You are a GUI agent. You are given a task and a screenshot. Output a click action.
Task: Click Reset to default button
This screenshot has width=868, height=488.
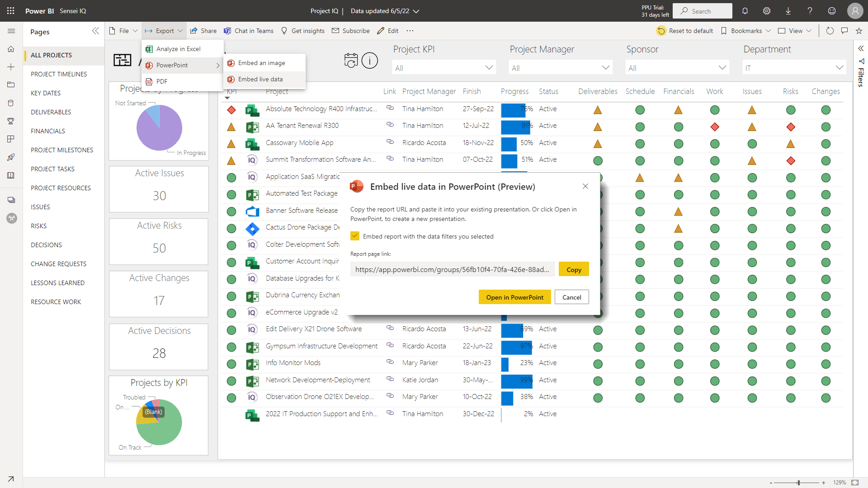pos(685,31)
